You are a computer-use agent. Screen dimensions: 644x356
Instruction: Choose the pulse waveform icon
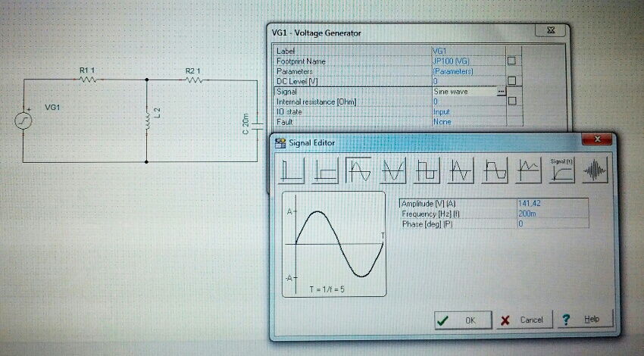324,172
